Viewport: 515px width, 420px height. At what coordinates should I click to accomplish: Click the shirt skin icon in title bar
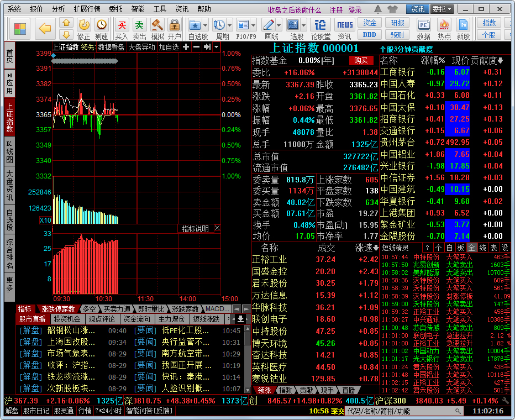pos(392,9)
